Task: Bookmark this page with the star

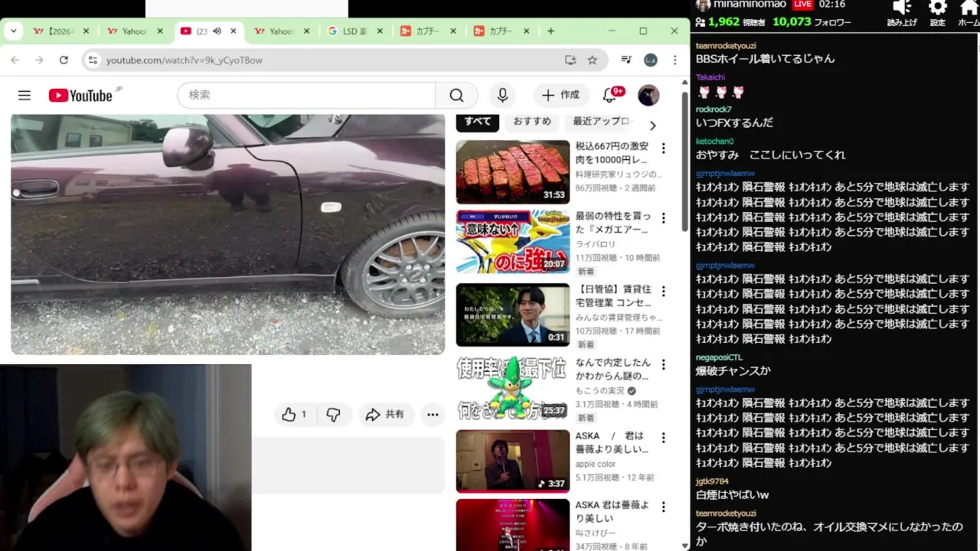Action: (x=592, y=60)
